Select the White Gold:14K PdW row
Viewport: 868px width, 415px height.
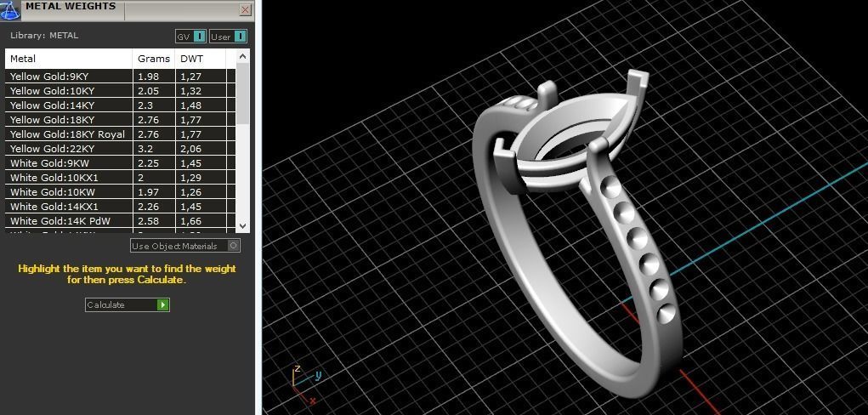pyautogui.click(x=120, y=220)
